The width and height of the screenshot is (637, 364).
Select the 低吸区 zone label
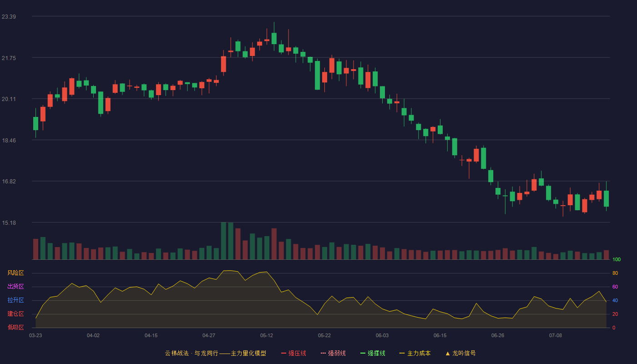pos(15,328)
